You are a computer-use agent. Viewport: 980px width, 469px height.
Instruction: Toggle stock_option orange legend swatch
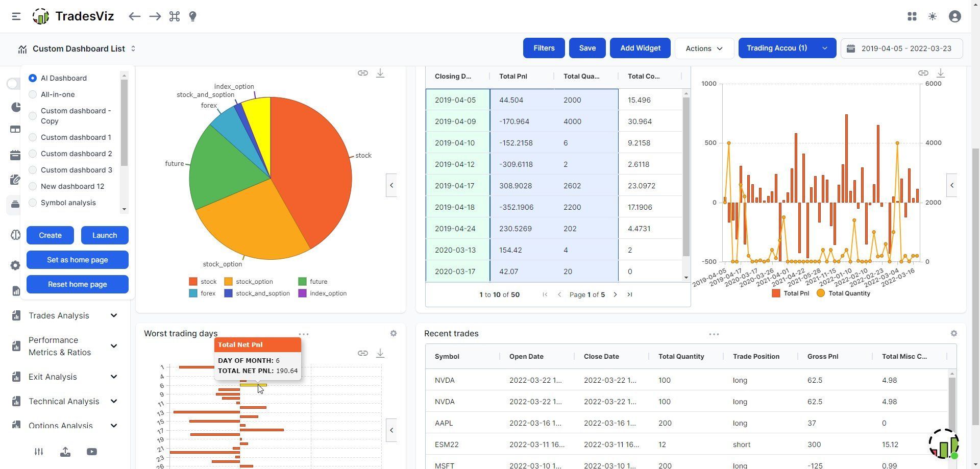click(229, 282)
